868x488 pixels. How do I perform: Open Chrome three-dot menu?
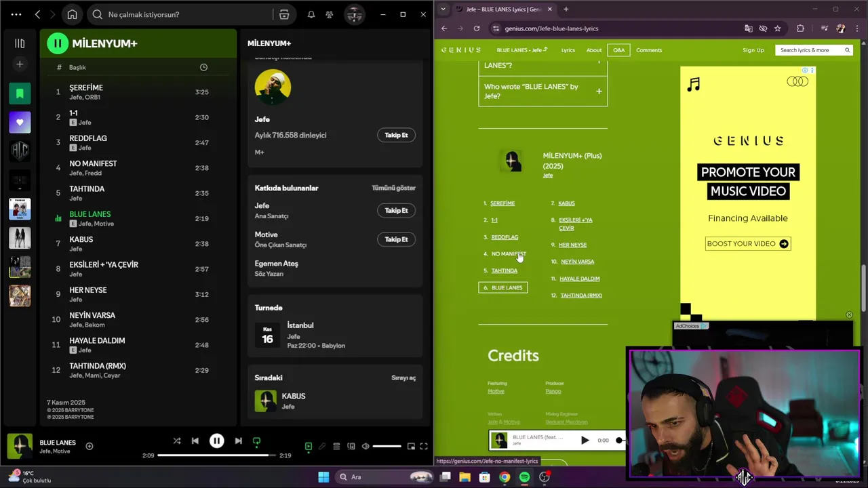[x=856, y=28]
